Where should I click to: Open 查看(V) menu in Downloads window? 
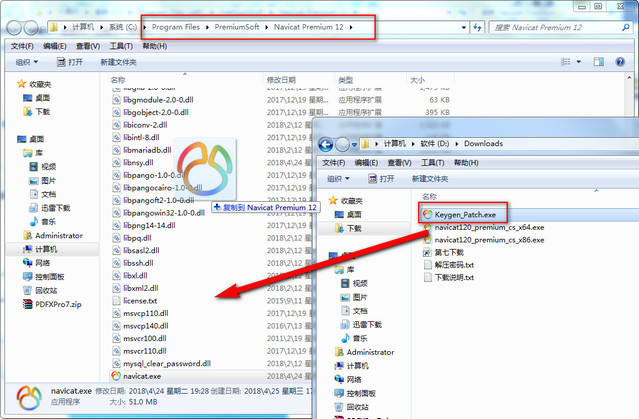(x=399, y=163)
